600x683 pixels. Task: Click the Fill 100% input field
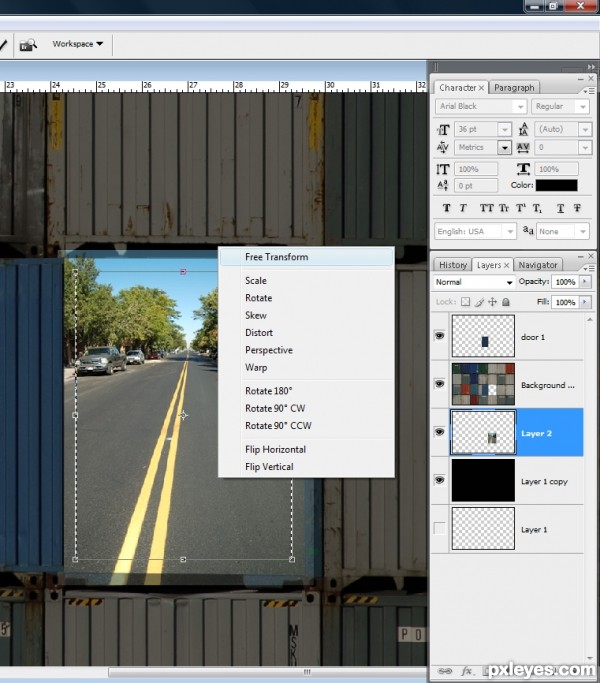565,302
